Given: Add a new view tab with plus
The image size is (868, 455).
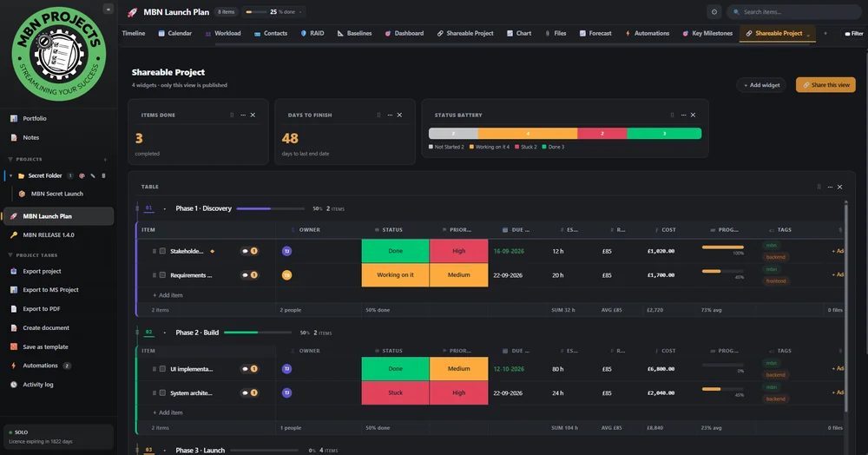Looking at the screenshot, I should (825, 33).
